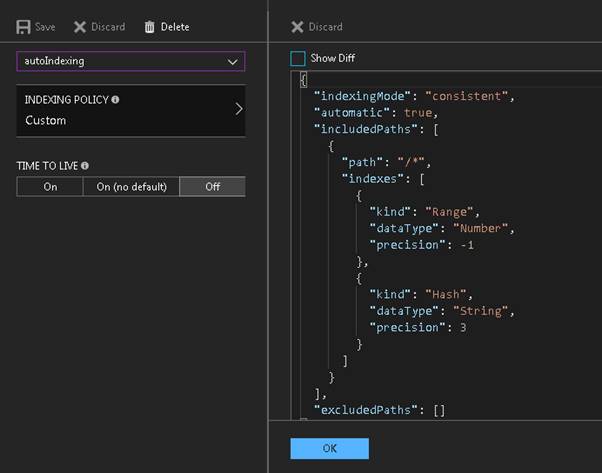Click the Indexing Policy info icon
This screenshot has width=602, height=473.
click(115, 99)
